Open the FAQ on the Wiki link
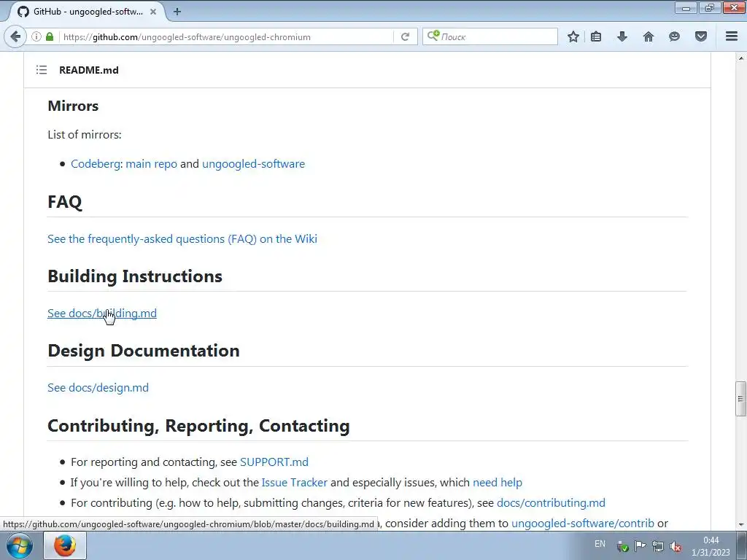Image resolution: width=747 pixels, height=560 pixels. (182, 239)
